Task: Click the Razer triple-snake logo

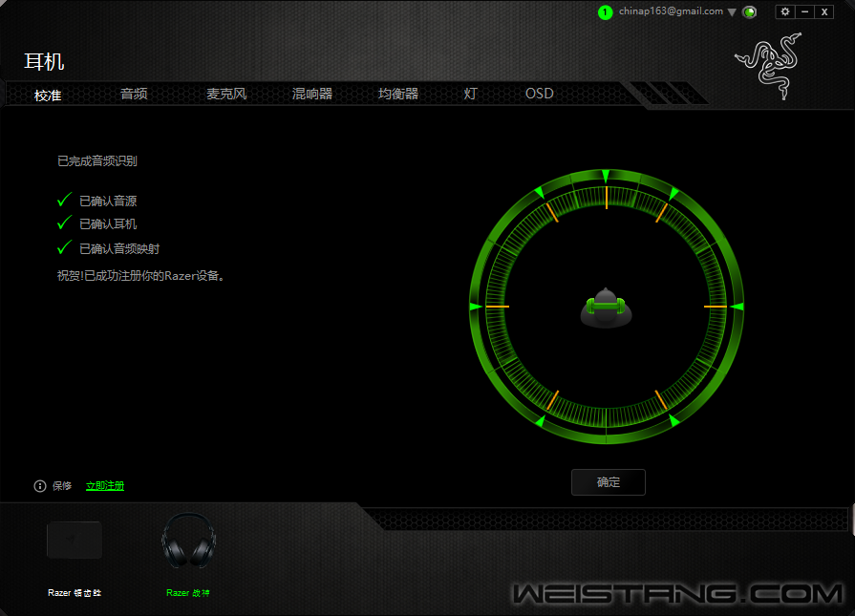Action: coord(769,66)
